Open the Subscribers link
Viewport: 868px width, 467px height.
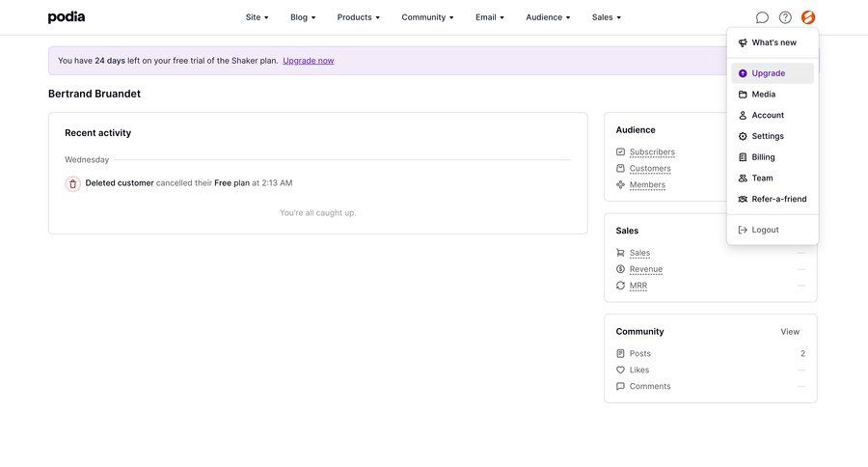pos(652,151)
